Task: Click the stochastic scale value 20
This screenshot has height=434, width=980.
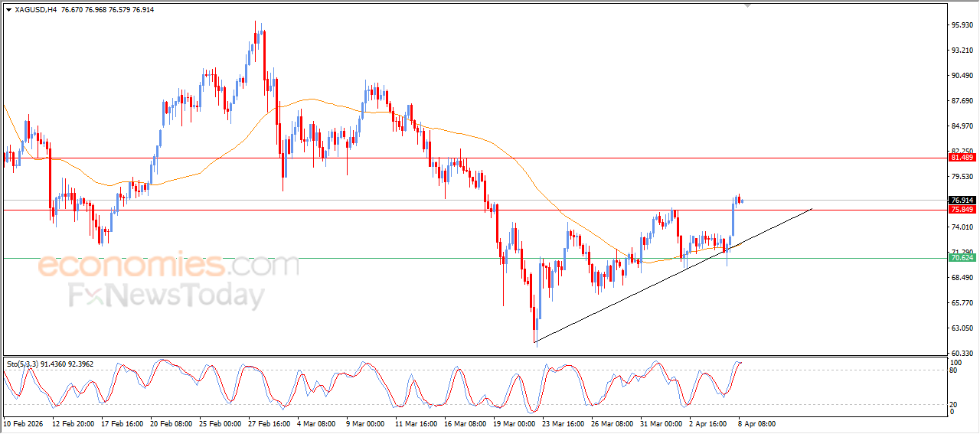Action: point(954,404)
